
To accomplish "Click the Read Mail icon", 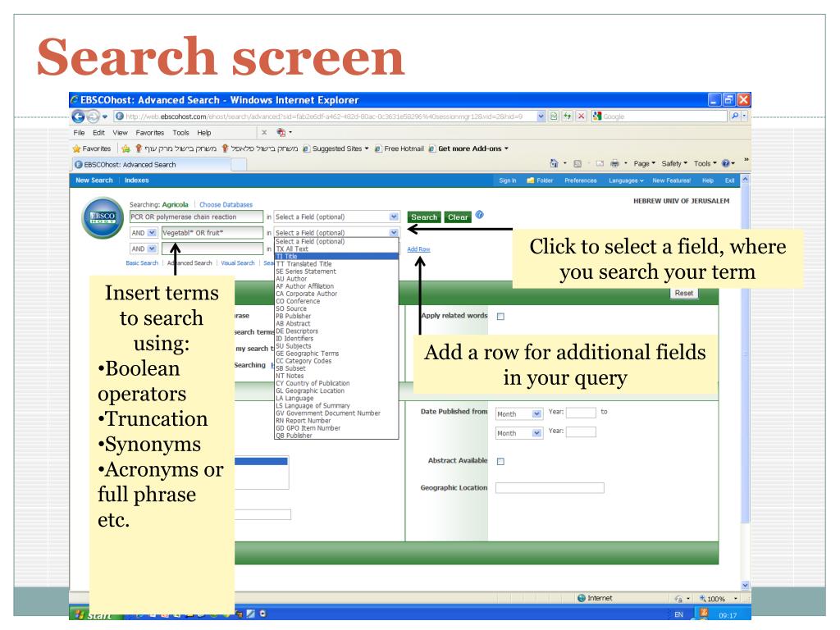I will [600, 164].
